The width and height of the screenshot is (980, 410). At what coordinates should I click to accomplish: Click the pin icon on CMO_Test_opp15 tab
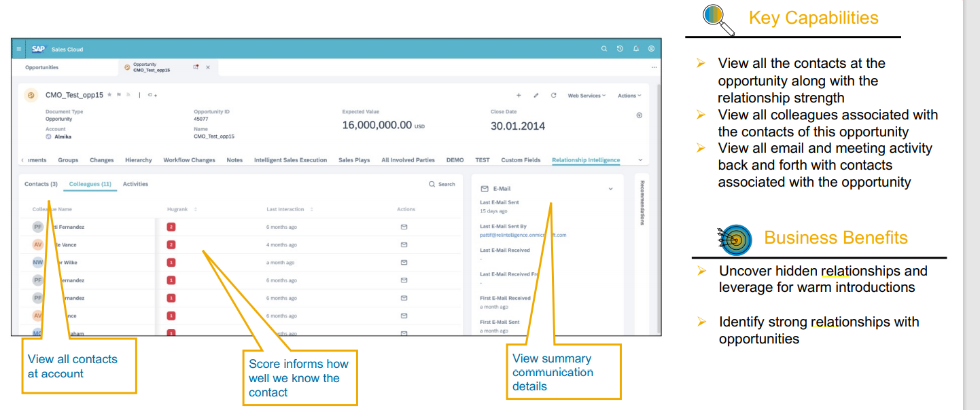(x=196, y=67)
